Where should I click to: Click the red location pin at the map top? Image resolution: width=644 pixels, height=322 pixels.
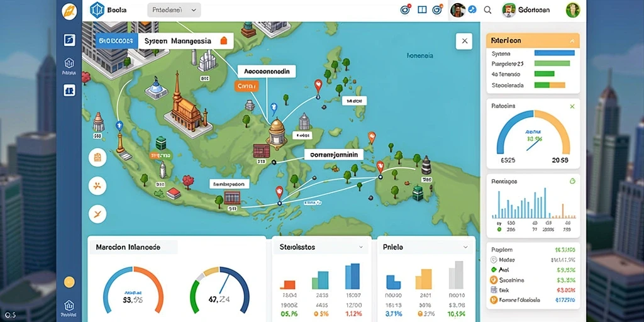tap(318, 87)
